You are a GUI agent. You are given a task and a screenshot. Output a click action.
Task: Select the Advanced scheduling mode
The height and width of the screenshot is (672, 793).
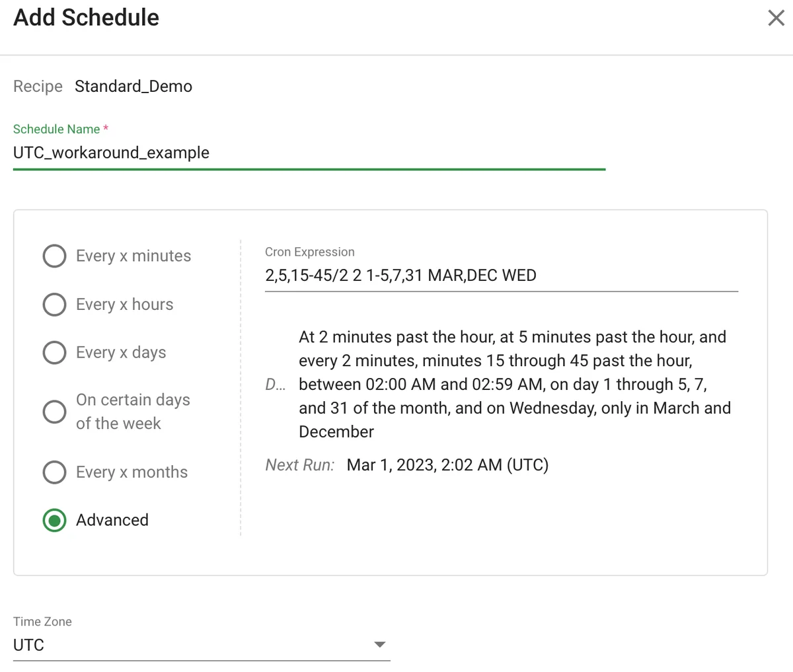click(54, 520)
